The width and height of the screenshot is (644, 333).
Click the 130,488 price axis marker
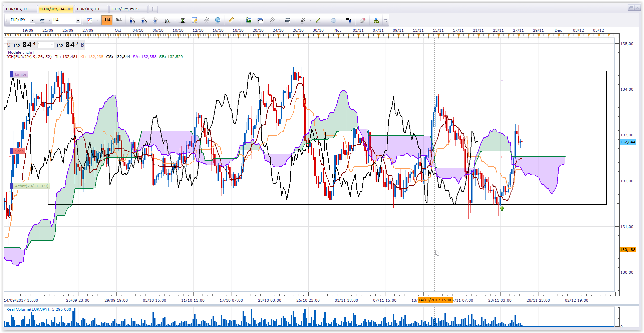pyautogui.click(x=627, y=250)
